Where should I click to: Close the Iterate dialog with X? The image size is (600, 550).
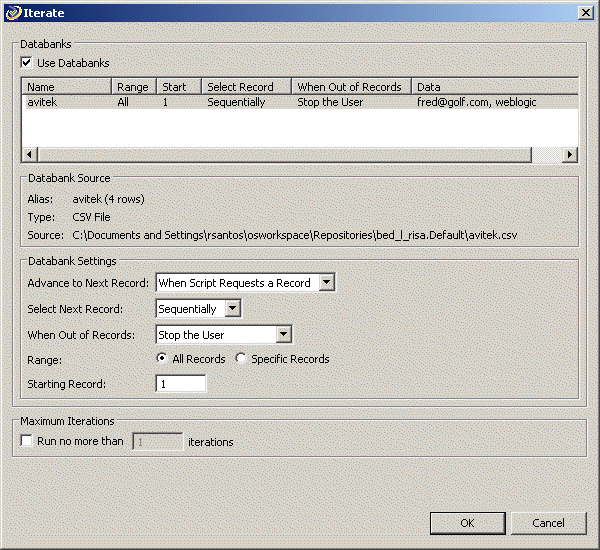click(586, 13)
